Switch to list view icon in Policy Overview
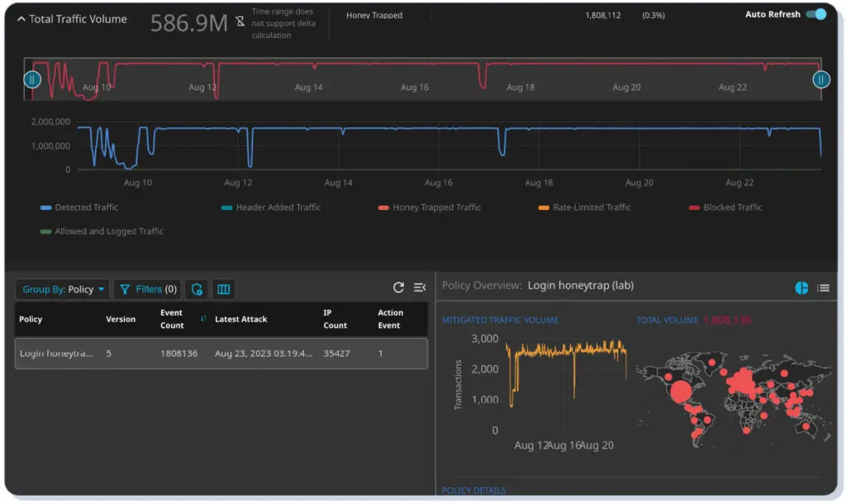Viewport: 846px width, 504px height. [x=824, y=288]
